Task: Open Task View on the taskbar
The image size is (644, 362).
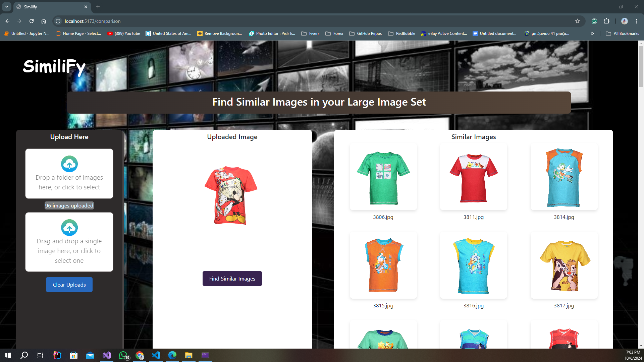Action: pyautogui.click(x=40, y=355)
